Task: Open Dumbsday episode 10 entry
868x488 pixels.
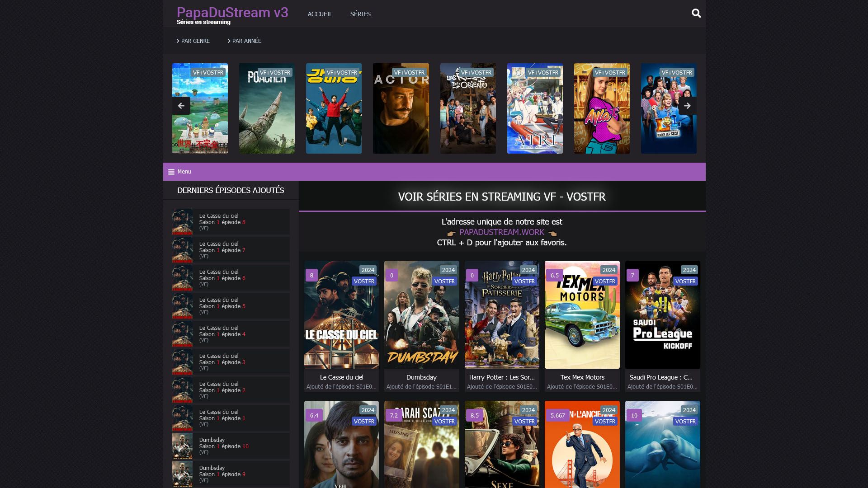Action: click(231, 446)
